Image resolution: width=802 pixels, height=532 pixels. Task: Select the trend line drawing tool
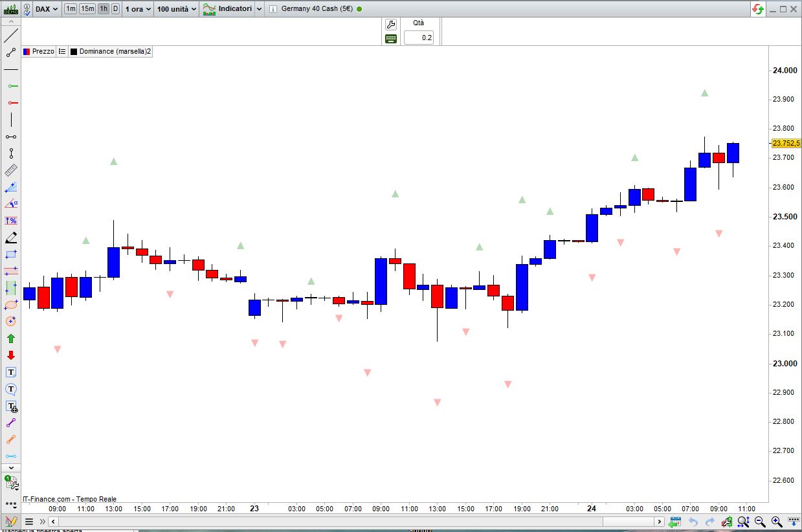(x=11, y=36)
